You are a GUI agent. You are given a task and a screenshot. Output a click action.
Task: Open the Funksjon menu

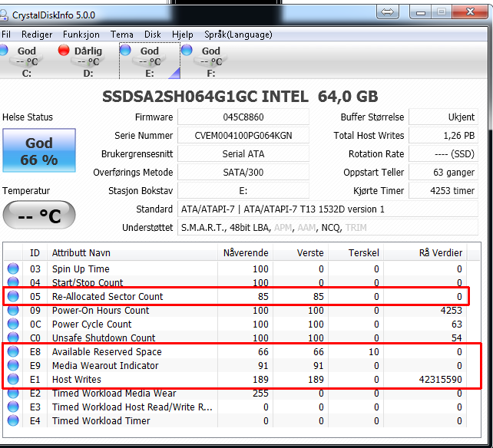pos(81,35)
